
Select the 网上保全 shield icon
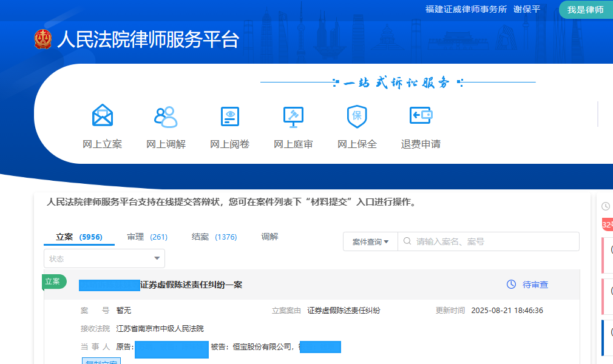click(356, 116)
